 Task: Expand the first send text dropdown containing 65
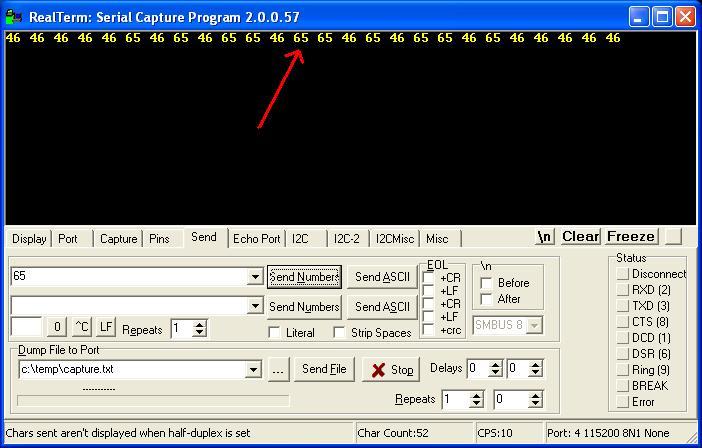point(255,277)
